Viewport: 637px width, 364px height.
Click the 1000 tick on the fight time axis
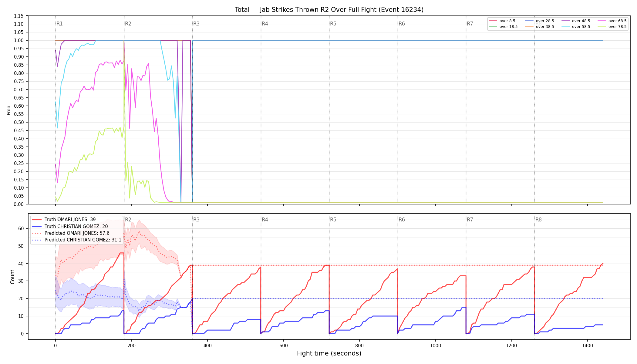click(x=436, y=345)
